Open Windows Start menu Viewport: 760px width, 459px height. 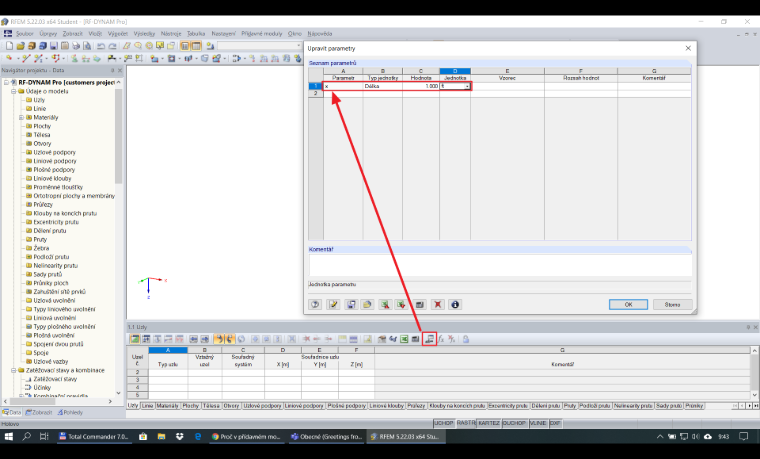tap(9, 436)
